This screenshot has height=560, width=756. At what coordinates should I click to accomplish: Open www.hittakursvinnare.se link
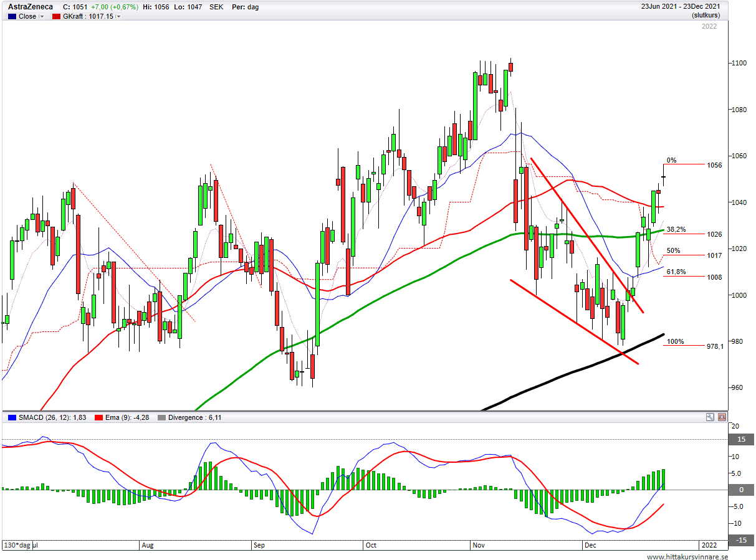(687, 556)
